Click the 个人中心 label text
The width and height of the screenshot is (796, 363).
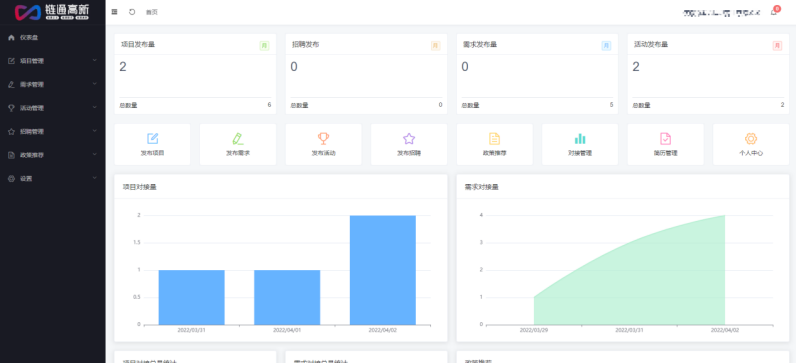[751, 153]
